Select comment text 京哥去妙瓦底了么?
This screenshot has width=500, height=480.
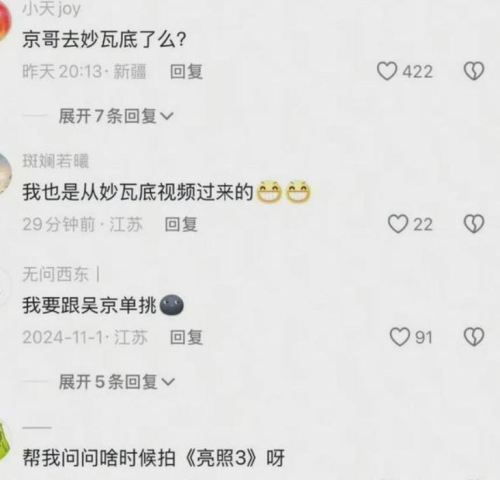pos(104,39)
